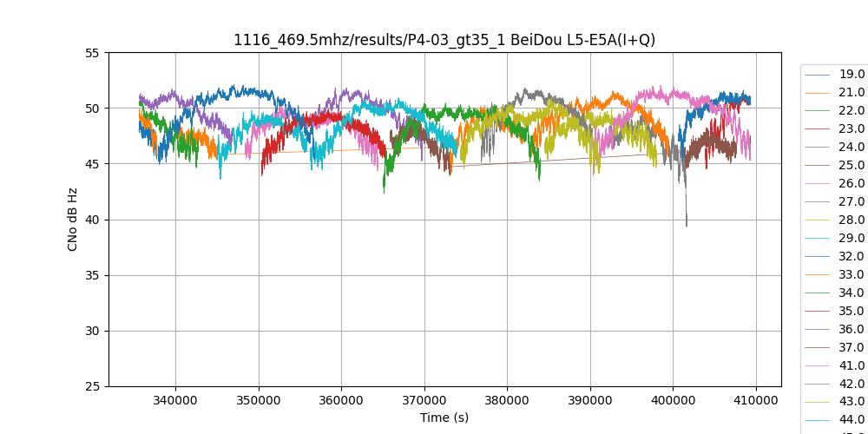The image size is (868, 434).
Task: Click the 'CNo dB Hz' y-axis label
Action: [x=73, y=220]
